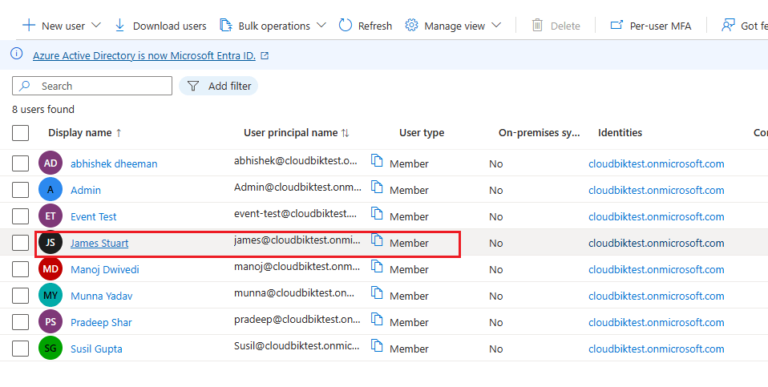Copy Admin@cloudbiktest principal name
This screenshot has height=387, width=768.
coord(377,187)
